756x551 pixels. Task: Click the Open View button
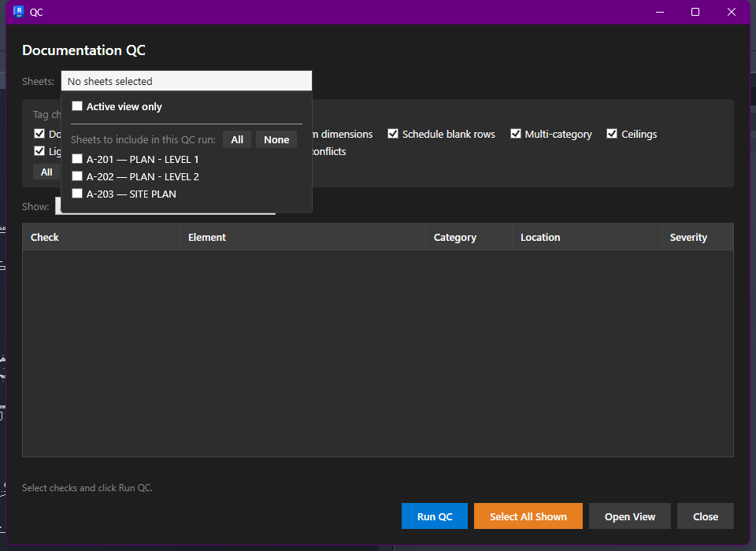click(630, 516)
